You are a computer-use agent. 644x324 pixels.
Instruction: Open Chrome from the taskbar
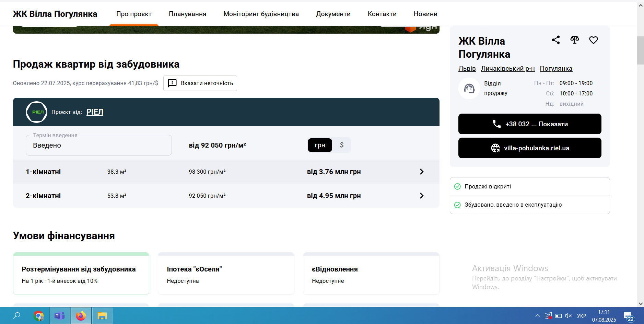[x=39, y=316]
